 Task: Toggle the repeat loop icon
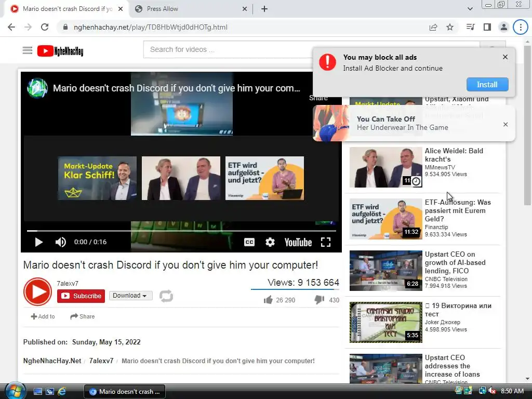coord(166,296)
